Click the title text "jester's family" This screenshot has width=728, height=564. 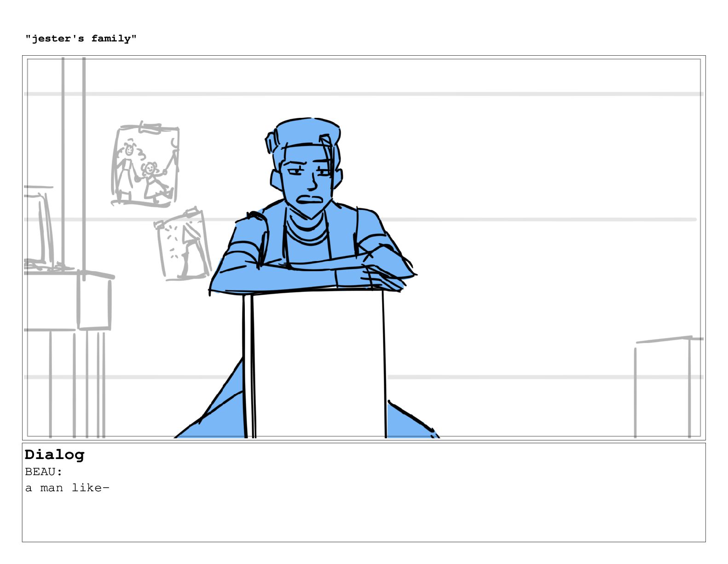point(81,39)
